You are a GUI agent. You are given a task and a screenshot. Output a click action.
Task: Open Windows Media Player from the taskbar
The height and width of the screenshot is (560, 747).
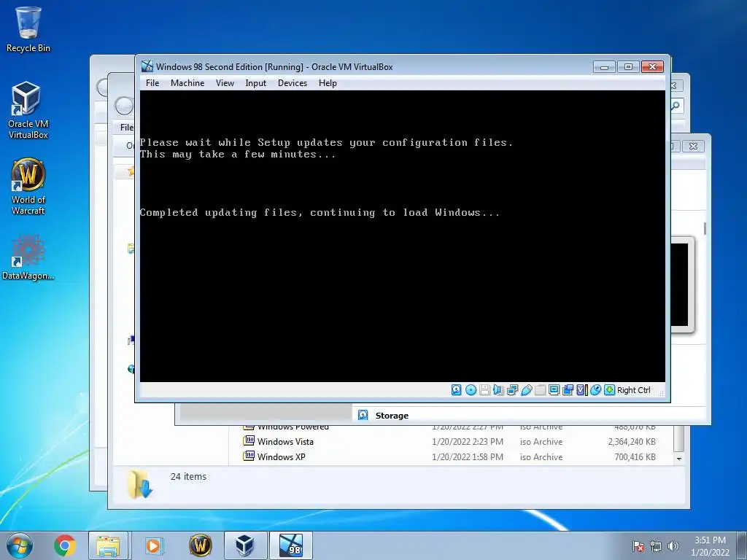pyautogui.click(x=153, y=545)
